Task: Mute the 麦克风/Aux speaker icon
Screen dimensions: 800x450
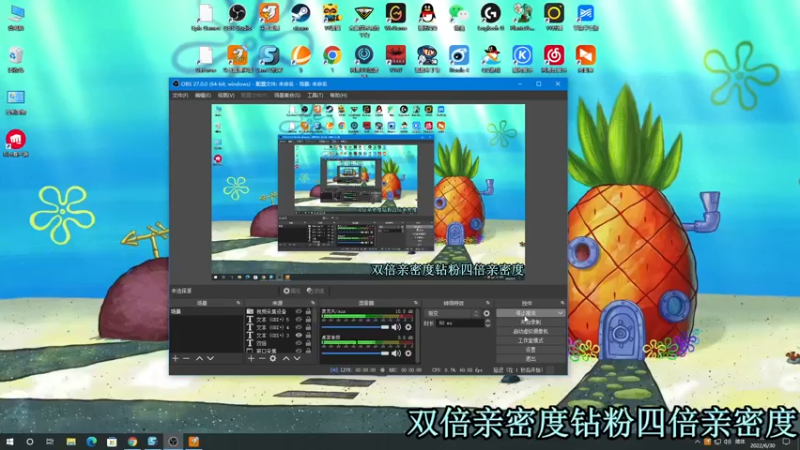Action: (x=396, y=327)
